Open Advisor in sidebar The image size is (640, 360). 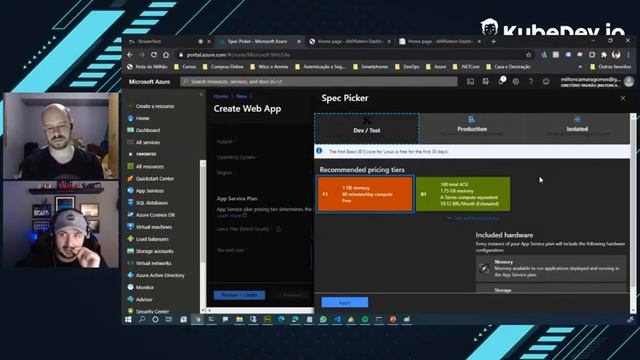pyautogui.click(x=144, y=299)
